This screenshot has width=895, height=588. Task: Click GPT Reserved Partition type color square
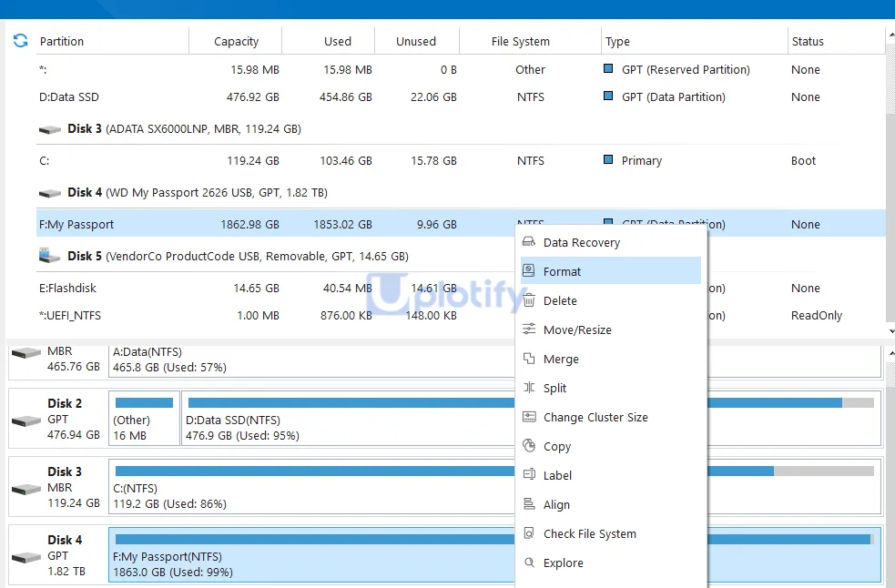point(608,68)
